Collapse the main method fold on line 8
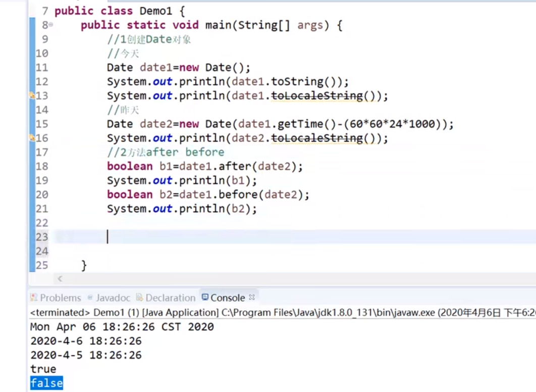Screen dimensions: 536x392 pyautogui.click(x=50, y=25)
